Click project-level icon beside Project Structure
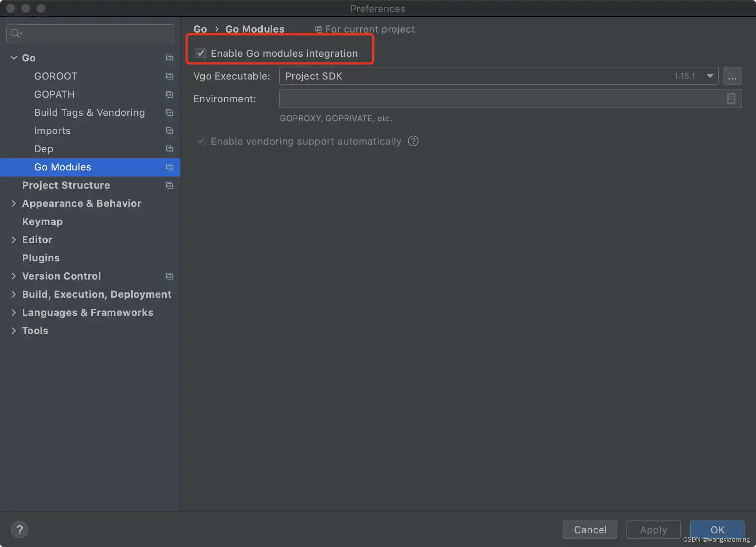The width and height of the screenshot is (756, 547). [169, 185]
